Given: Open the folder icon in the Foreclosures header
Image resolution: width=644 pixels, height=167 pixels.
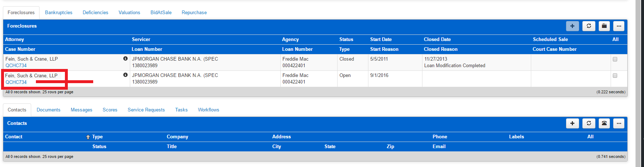Looking at the screenshot, I should [x=604, y=26].
